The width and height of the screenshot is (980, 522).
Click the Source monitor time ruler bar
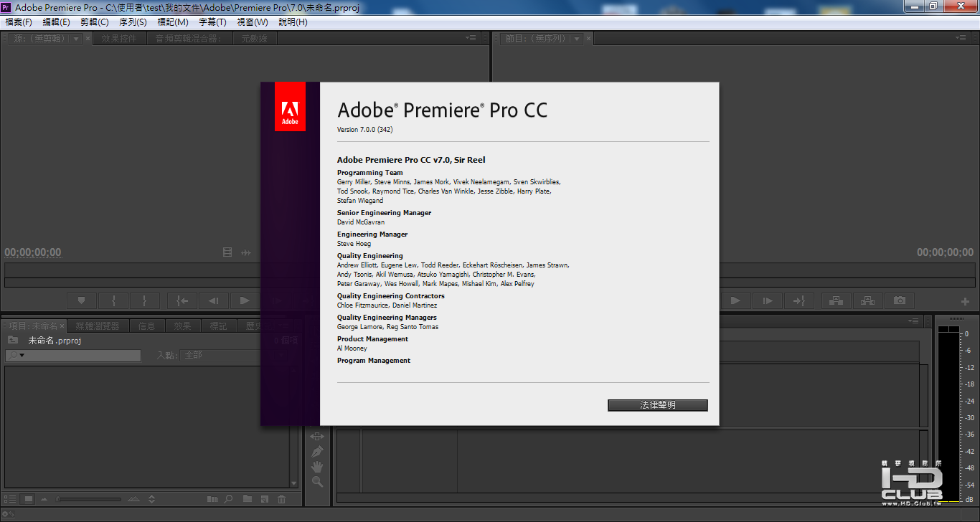132,270
